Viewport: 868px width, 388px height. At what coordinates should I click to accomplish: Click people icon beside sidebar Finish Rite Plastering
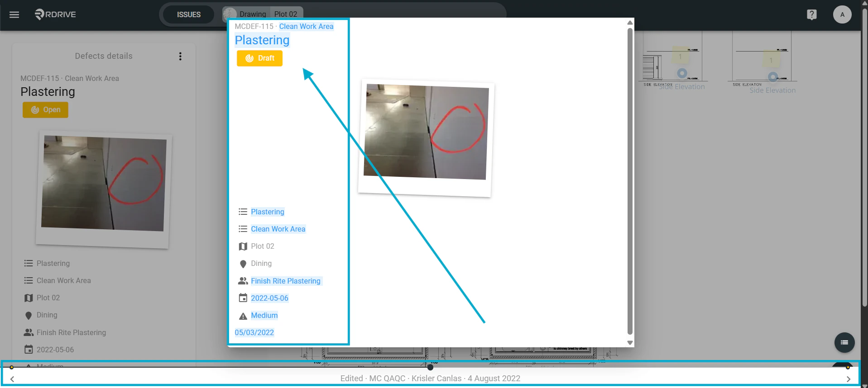(x=29, y=332)
